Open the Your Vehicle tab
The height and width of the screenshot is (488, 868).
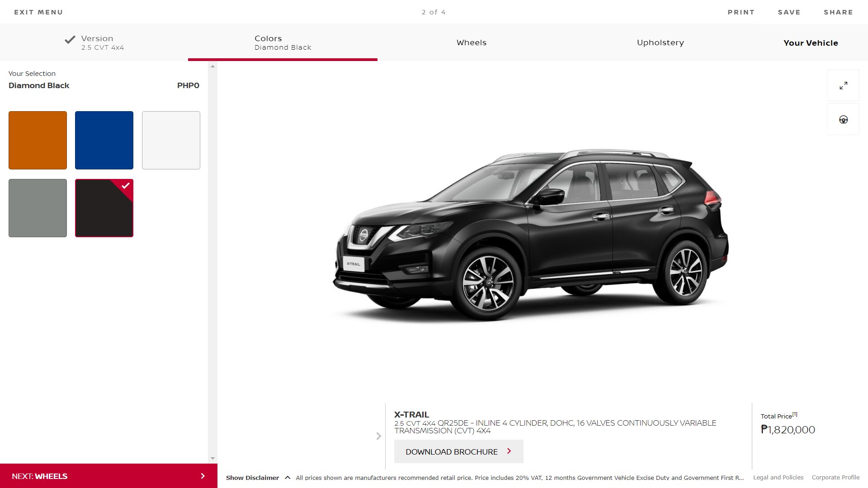(811, 43)
